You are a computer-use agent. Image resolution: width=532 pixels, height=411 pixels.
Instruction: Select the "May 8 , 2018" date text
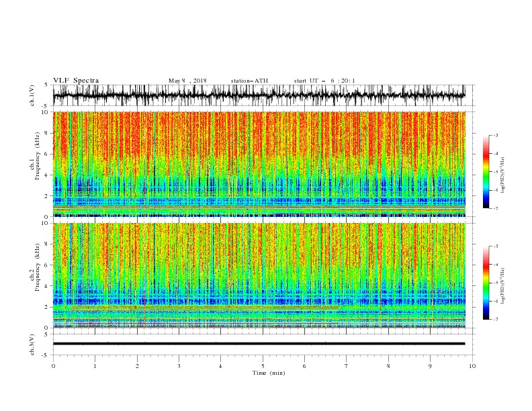187,81
